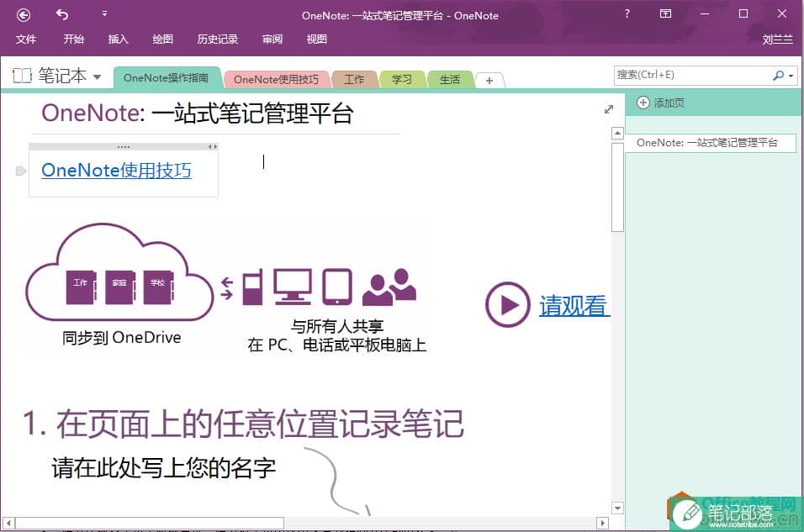Click the people sharing icon
Image resolution: width=804 pixels, height=532 pixels.
[x=389, y=287]
